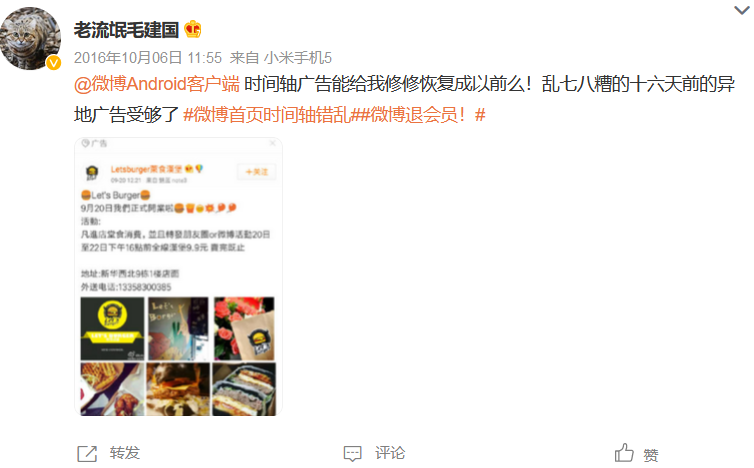Click the 赞 like label

(x=651, y=455)
